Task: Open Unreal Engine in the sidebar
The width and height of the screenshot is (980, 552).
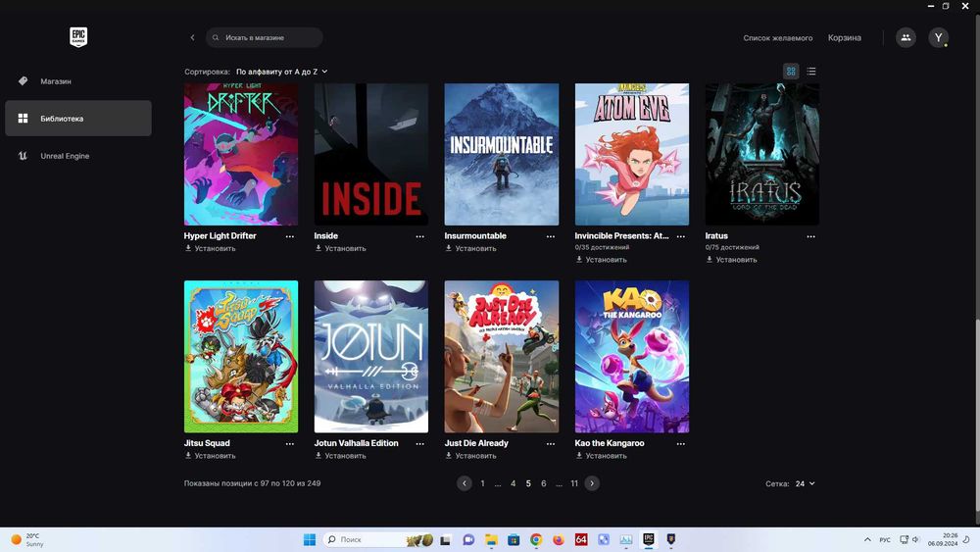Action: [78, 156]
